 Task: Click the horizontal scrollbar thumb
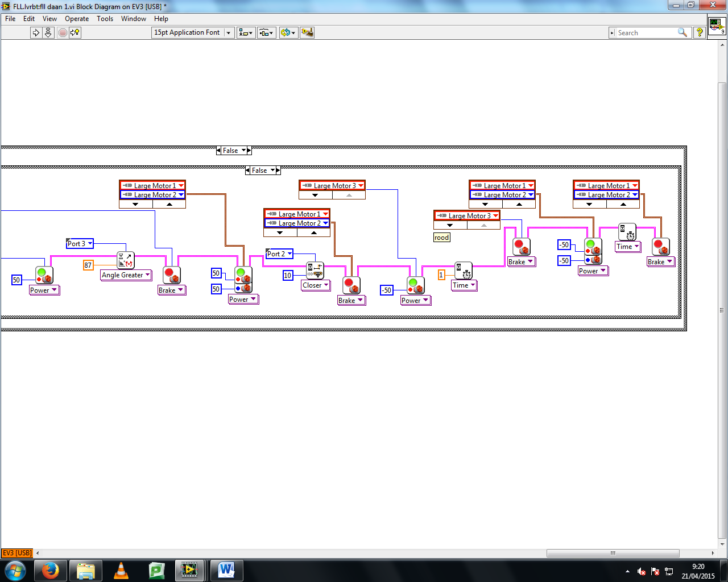(x=613, y=553)
